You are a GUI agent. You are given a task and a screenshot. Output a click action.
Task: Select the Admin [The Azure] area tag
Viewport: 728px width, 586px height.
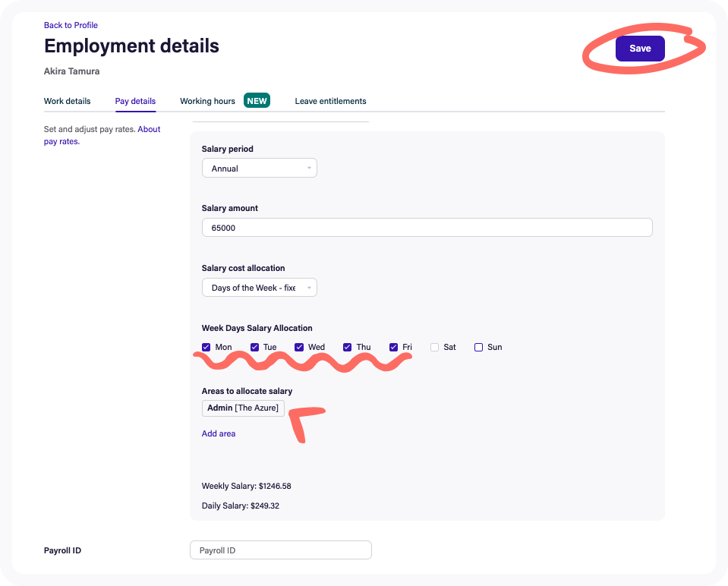pyautogui.click(x=243, y=408)
